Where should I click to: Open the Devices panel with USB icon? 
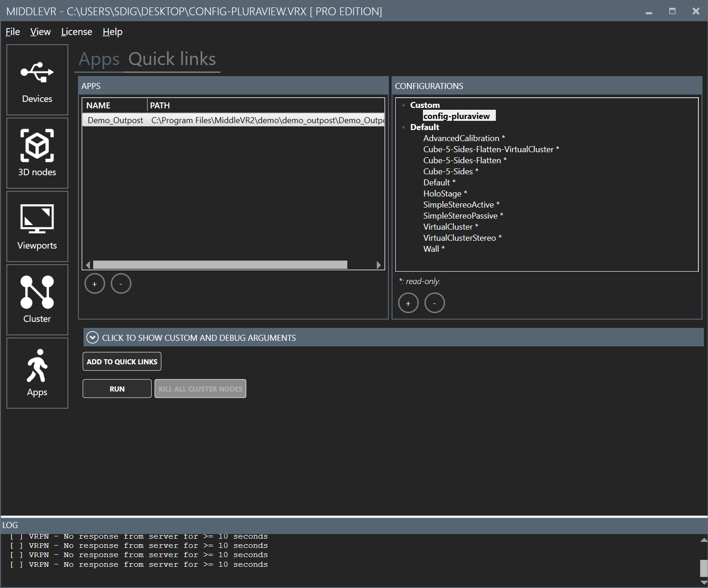tap(37, 80)
